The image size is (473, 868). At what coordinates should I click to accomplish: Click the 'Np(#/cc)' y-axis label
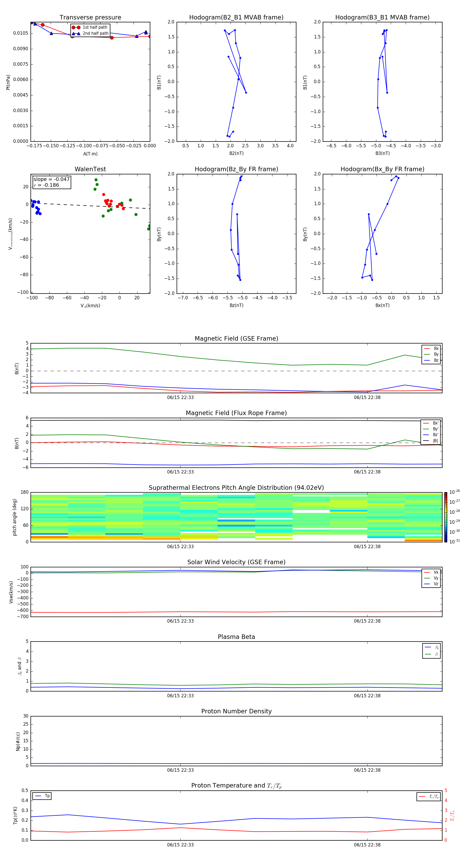[x=18, y=741]
